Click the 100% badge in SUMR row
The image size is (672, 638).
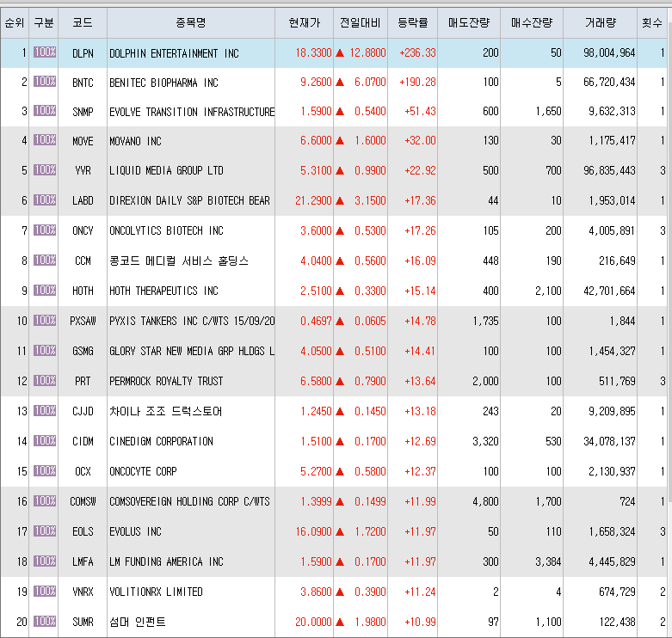tap(45, 621)
